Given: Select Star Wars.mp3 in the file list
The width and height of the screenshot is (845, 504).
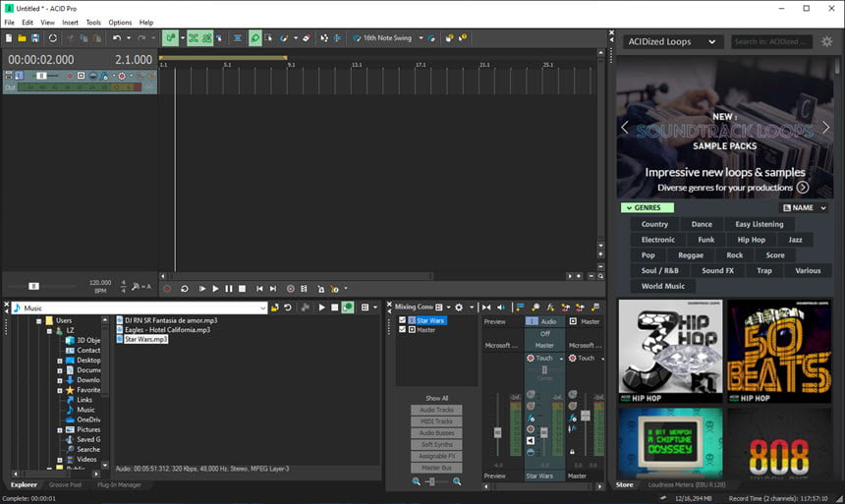Looking at the screenshot, I should coord(146,339).
